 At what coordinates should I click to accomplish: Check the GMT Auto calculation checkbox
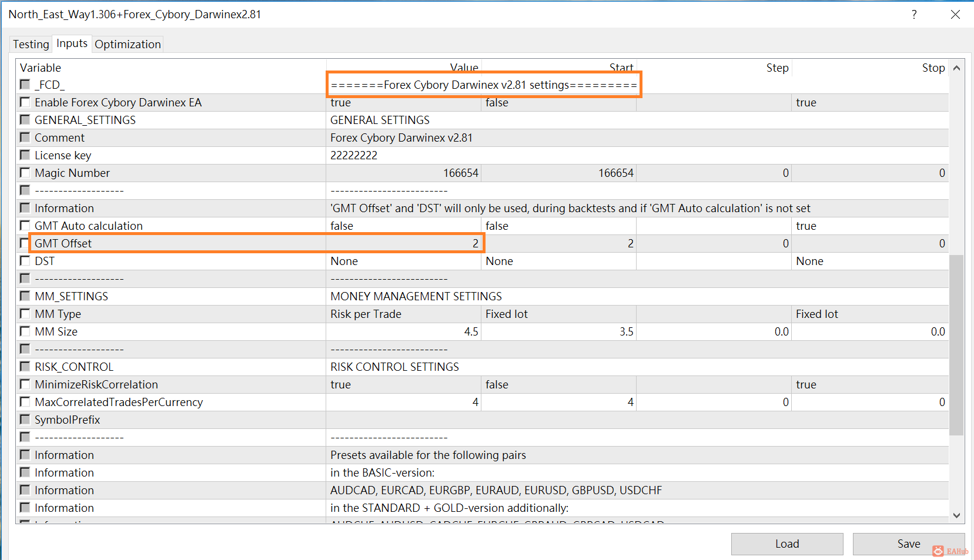pyautogui.click(x=25, y=226)
